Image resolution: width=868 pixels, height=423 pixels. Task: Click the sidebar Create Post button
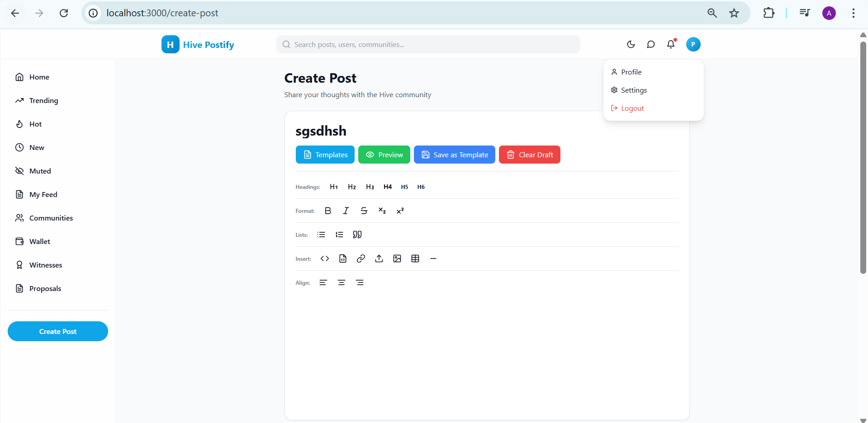coord(58,331)
